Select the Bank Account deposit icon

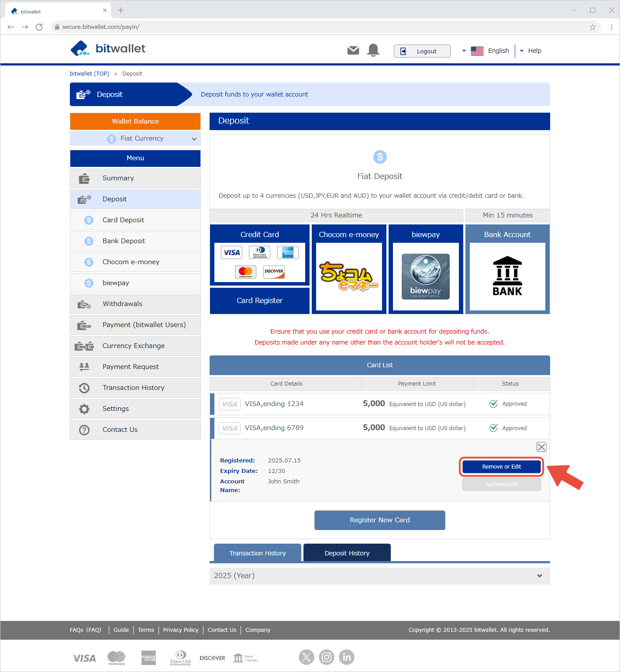click(x=507, y=276)
